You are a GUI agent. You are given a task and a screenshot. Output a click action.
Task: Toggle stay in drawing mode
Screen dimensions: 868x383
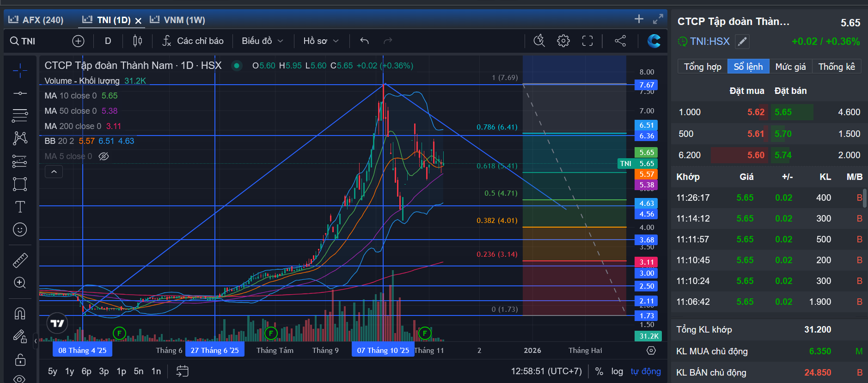coord(20,336)
